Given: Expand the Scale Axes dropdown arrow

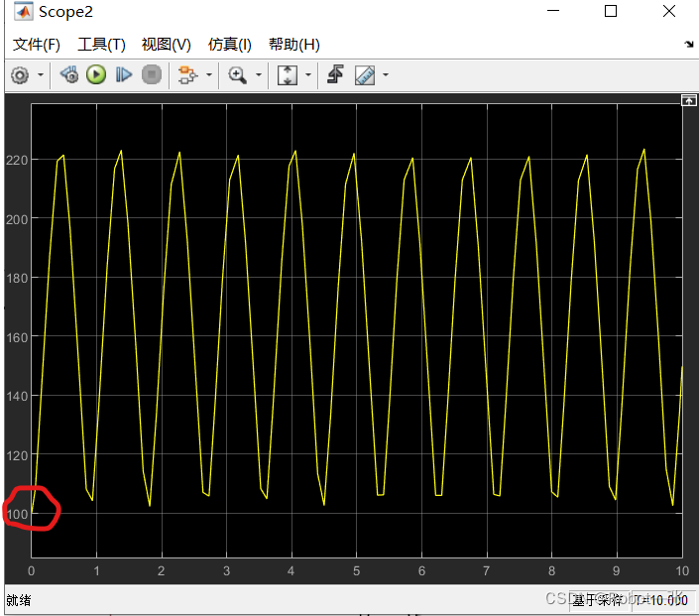Looking at the screenshot, I should click(308, 75).
